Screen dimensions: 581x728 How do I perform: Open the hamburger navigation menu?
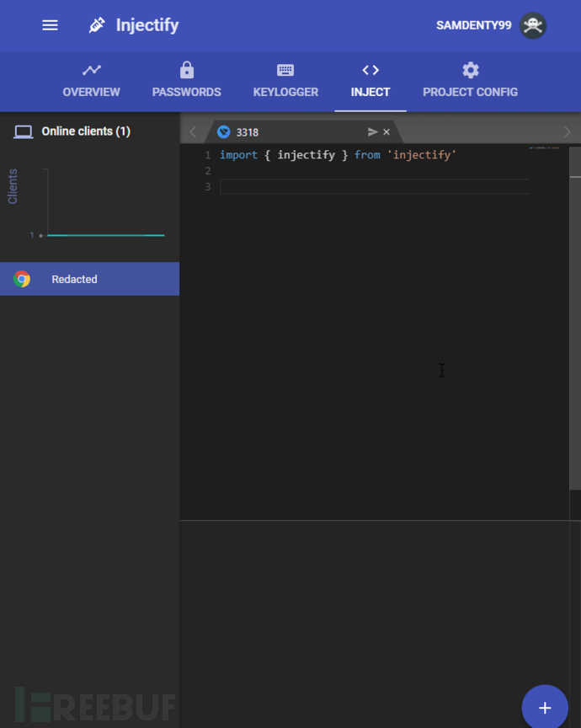point(51,25)
